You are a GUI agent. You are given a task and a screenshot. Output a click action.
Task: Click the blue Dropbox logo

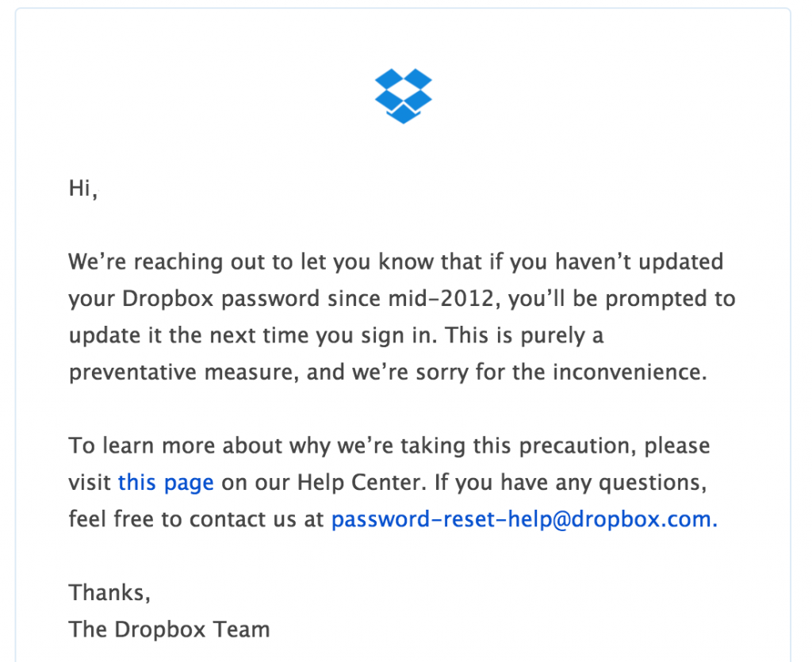pyautogui.click(x=403, y=96)
